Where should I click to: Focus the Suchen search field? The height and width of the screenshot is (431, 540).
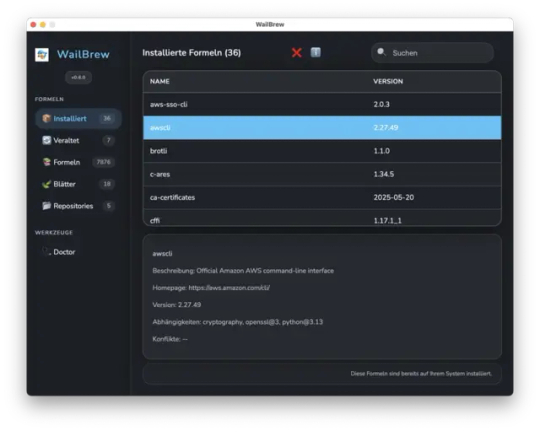[433, 53]
